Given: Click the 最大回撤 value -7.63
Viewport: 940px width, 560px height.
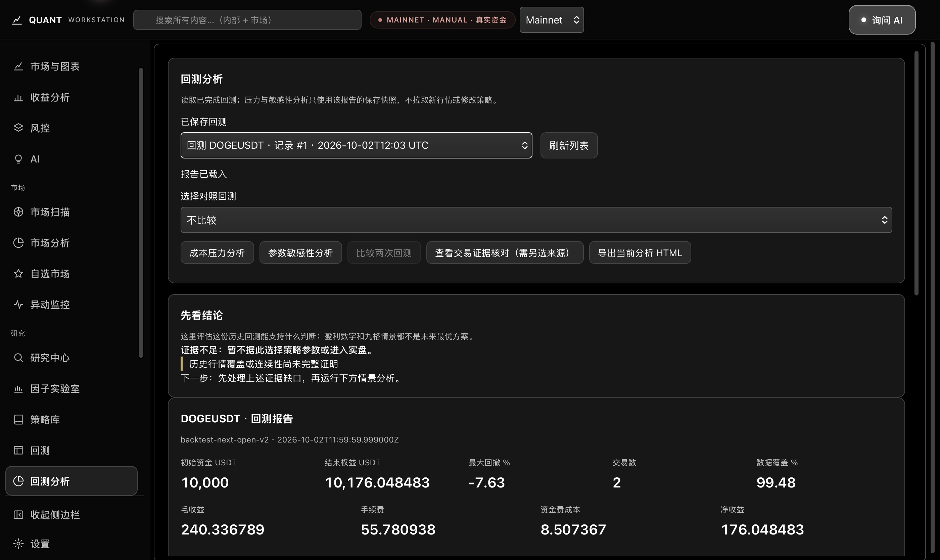Looking at the screenshot, I should (486, 483).
